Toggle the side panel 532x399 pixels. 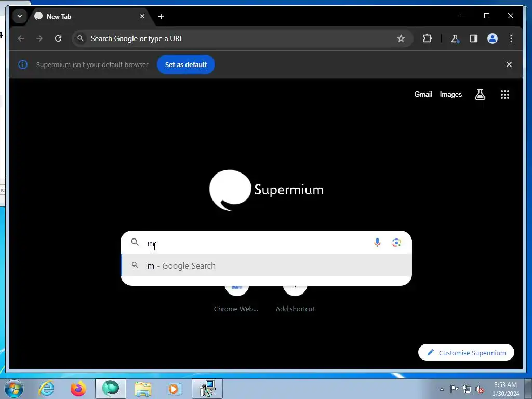tap(474, 38)
